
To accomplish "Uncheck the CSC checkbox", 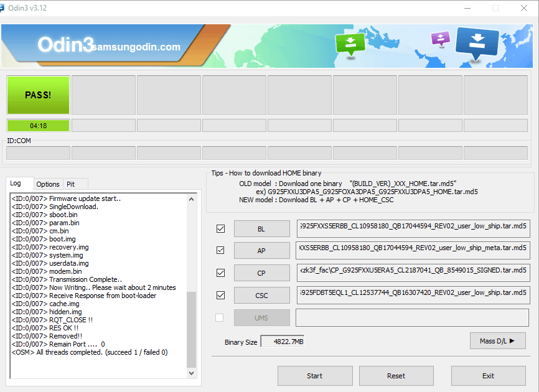I will click(x=221, y=295).
